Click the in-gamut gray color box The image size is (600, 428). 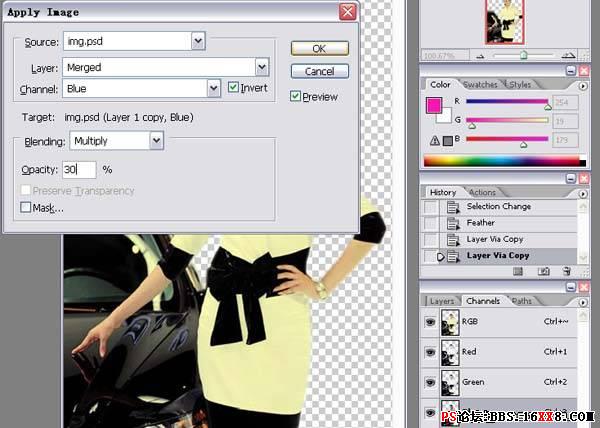tap(447, 141)
